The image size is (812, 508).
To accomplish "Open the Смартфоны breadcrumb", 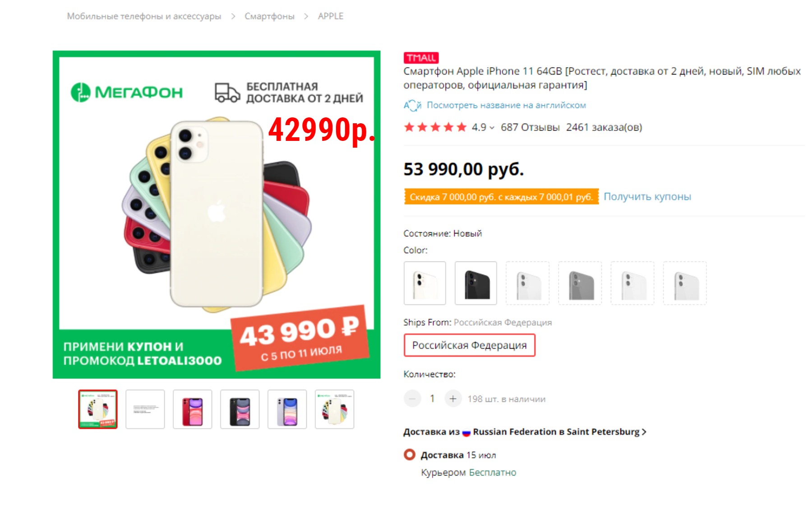I will [x=269, y=16].
